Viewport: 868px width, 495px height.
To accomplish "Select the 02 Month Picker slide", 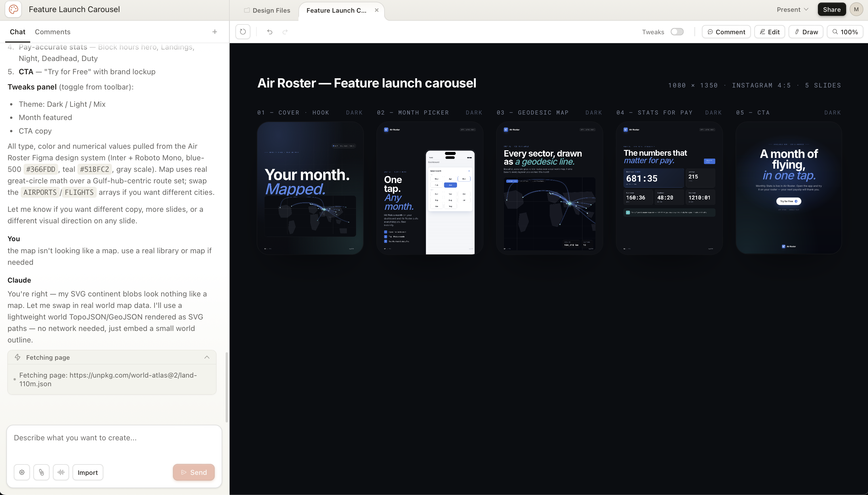I will click(x=430, y=188).
